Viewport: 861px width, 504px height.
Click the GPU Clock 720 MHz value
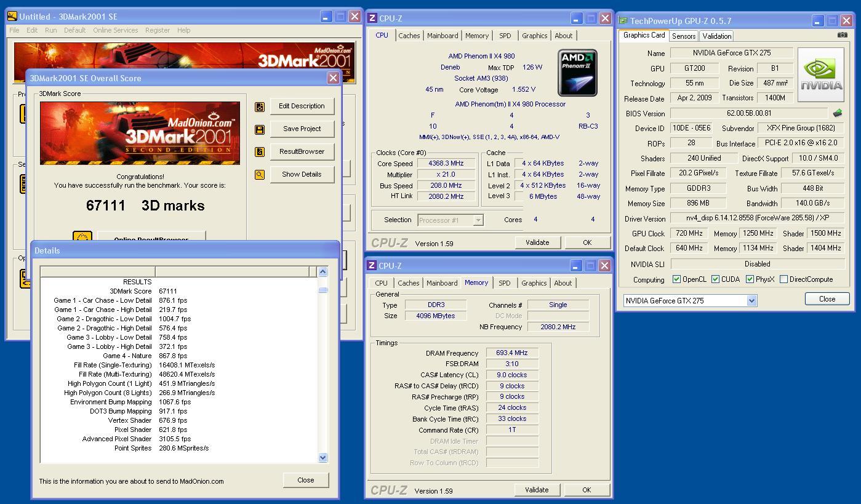pos(689,233)
